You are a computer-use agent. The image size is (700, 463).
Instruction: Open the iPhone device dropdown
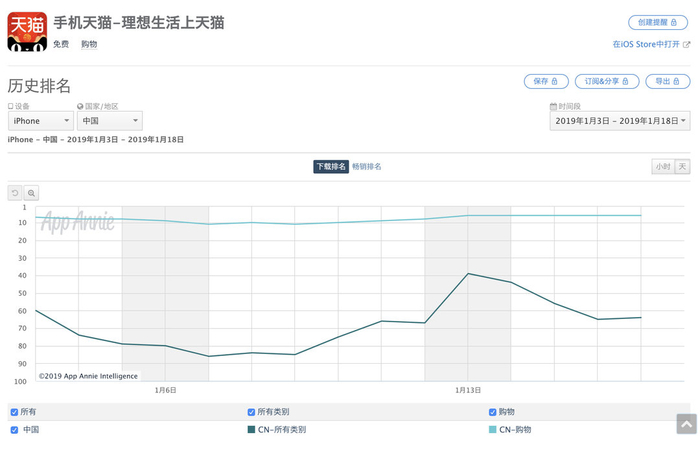click(40, 121)
